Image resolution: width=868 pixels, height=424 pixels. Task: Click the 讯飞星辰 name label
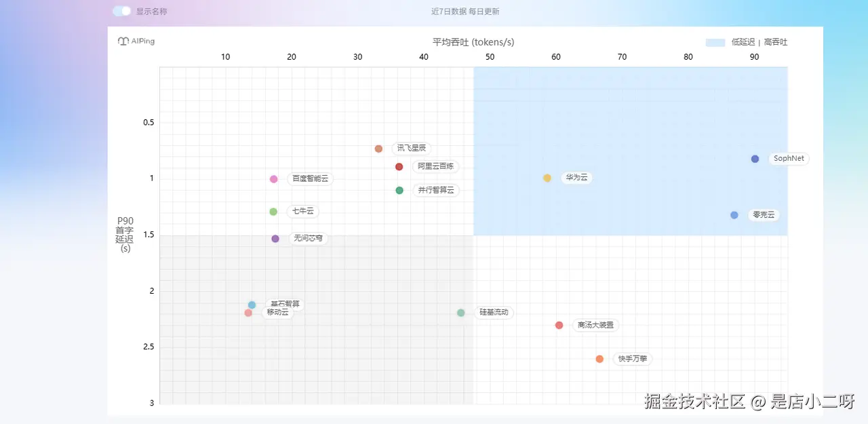pyautogui.click(x=412, y=149)
